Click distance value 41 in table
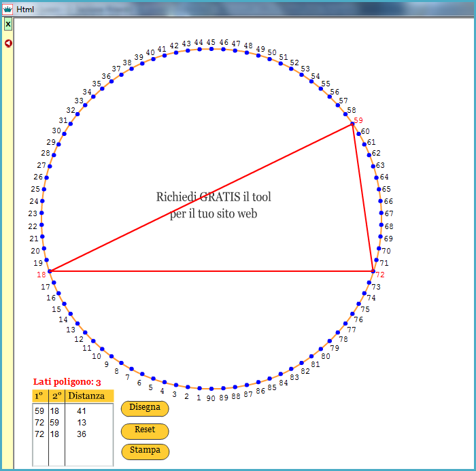 click(82, 411)
